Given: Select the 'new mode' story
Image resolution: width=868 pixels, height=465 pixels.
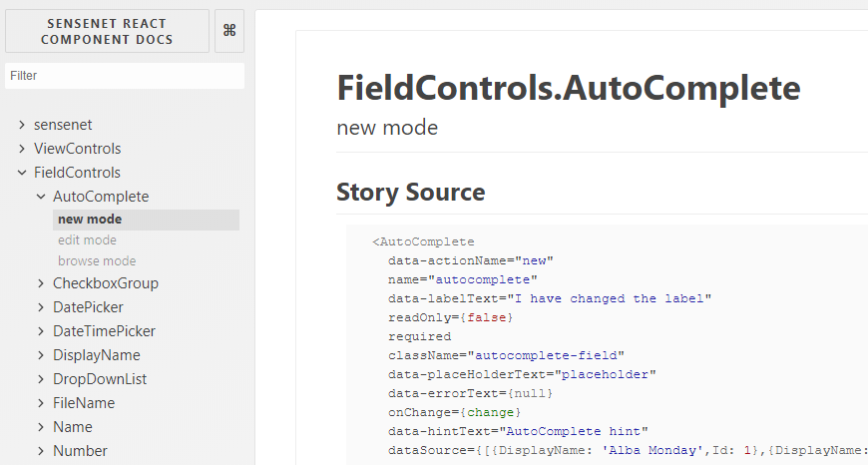Looking at the screenshot, I should (90, 220).
